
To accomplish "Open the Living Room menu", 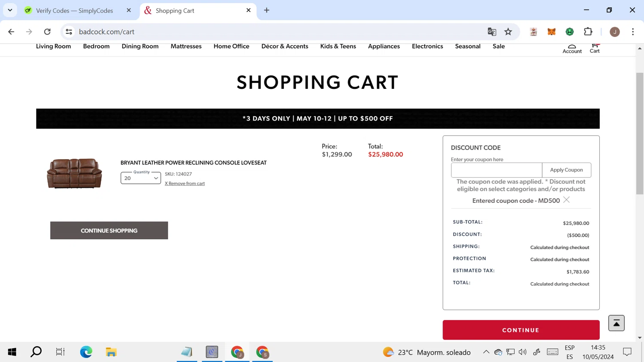I will (x=53, y=46).
